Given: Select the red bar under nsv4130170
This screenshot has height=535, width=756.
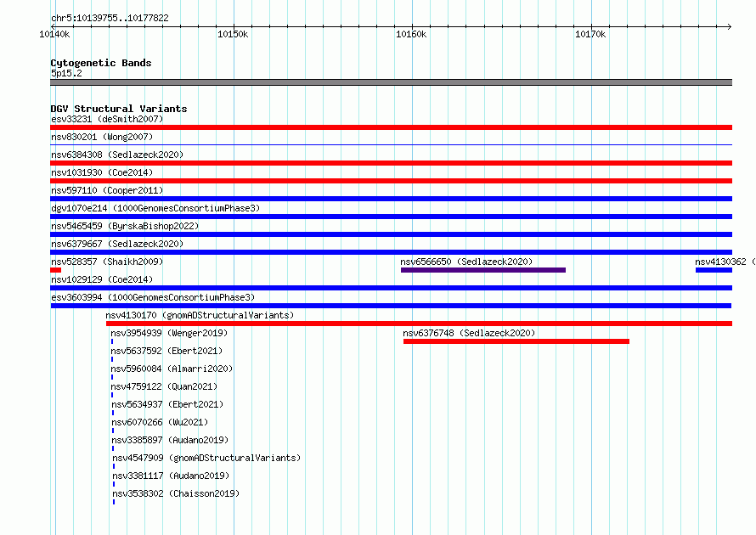Looking at the screenshot, I should (419, 324).
